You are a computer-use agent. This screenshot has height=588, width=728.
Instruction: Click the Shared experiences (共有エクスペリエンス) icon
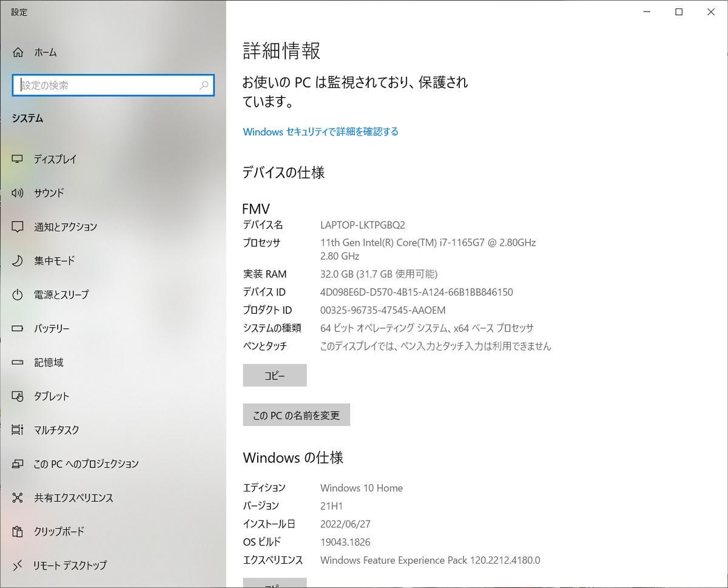pyautogui.click(x=18, y=498)
